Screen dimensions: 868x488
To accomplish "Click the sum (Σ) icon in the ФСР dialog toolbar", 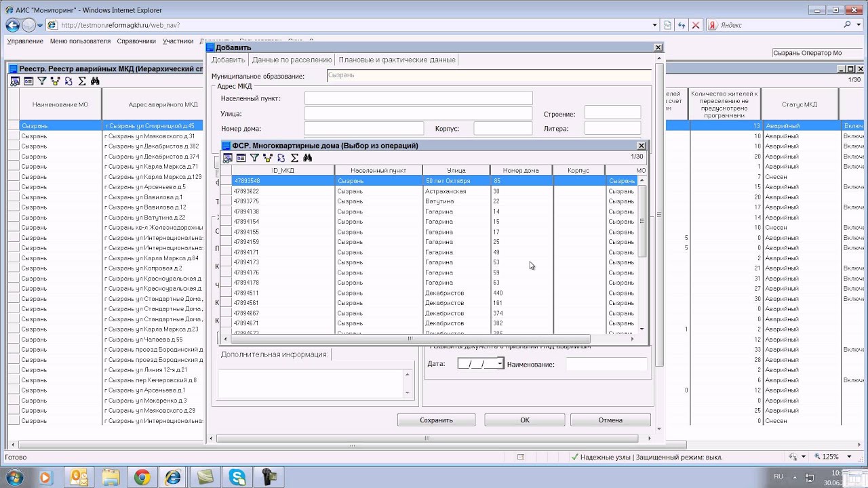I will 294,157.
